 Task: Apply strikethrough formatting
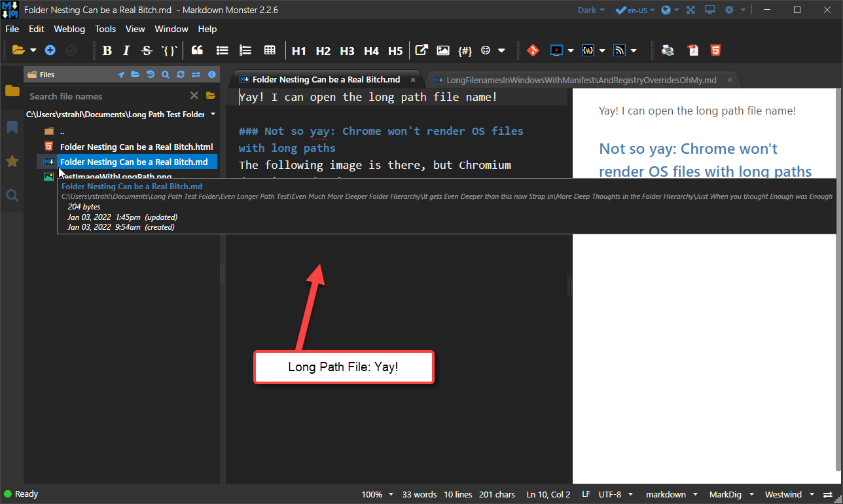(x=147, y=50)
